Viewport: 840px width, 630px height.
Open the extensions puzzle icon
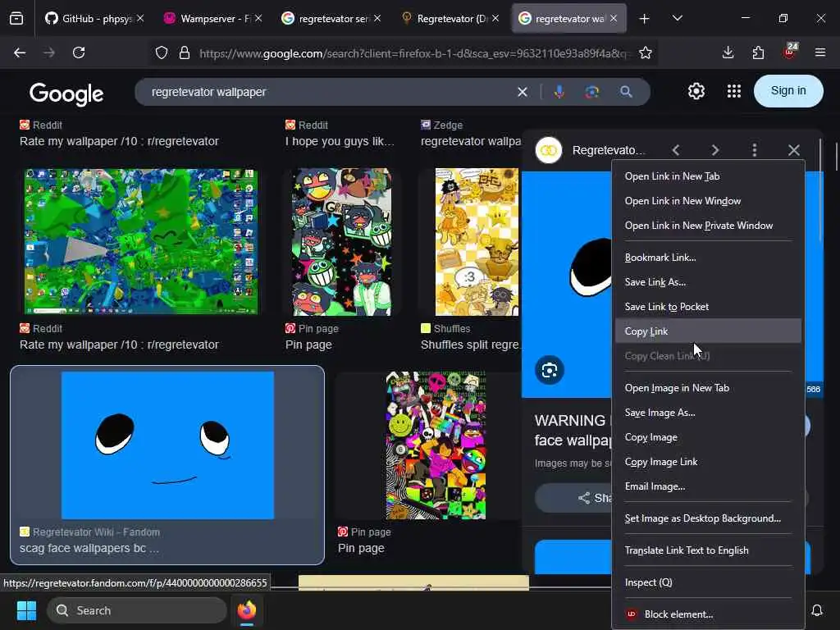pos(758,52)
